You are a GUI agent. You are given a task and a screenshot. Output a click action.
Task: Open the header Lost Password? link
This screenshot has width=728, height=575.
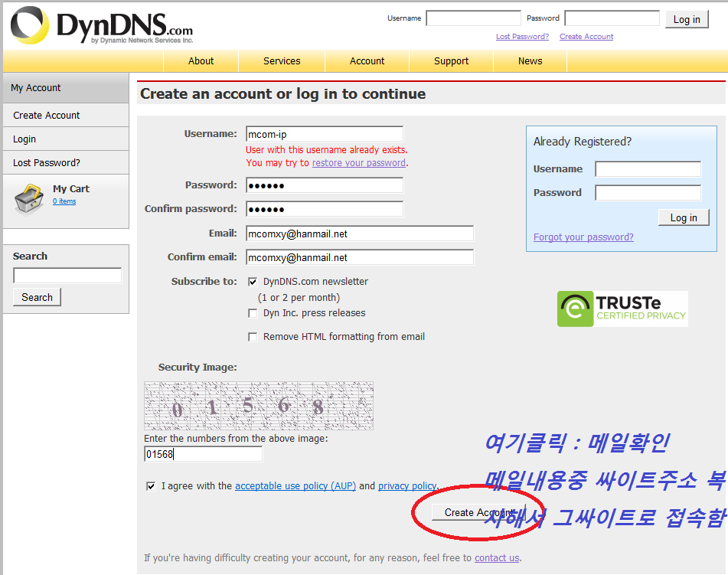click(522, 36)
